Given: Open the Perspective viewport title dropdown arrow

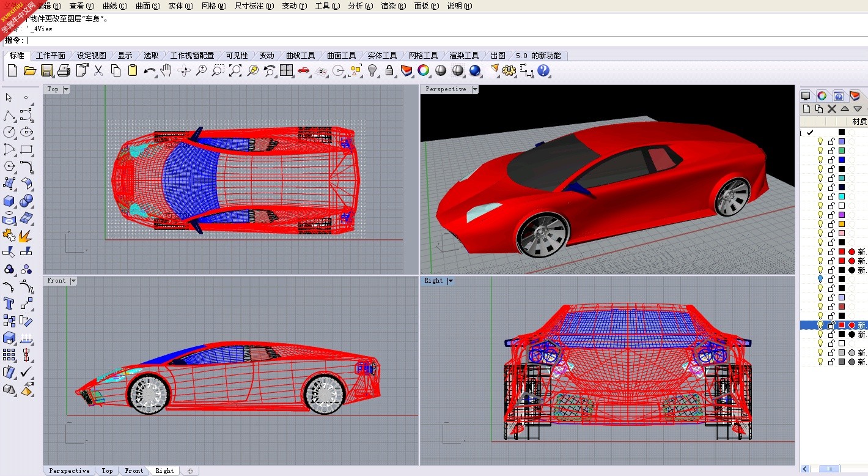Looking at the screenshot, I should click(474, 89).
